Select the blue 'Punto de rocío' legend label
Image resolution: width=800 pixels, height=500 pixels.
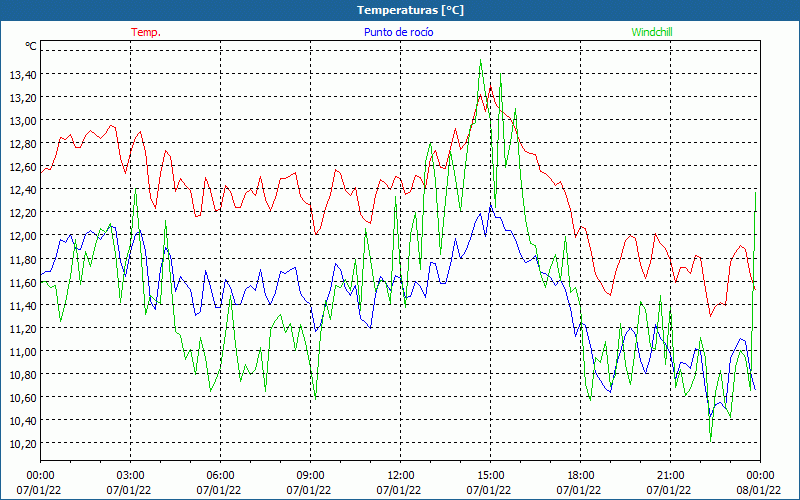tap(398, 32)
